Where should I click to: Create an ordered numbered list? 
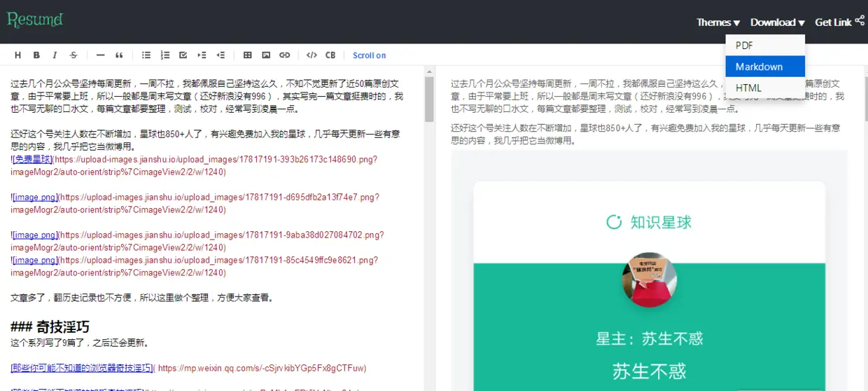165,55
